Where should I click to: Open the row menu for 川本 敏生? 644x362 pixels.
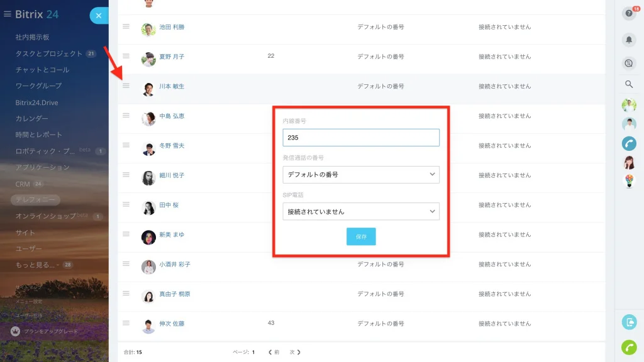(126, 85)
